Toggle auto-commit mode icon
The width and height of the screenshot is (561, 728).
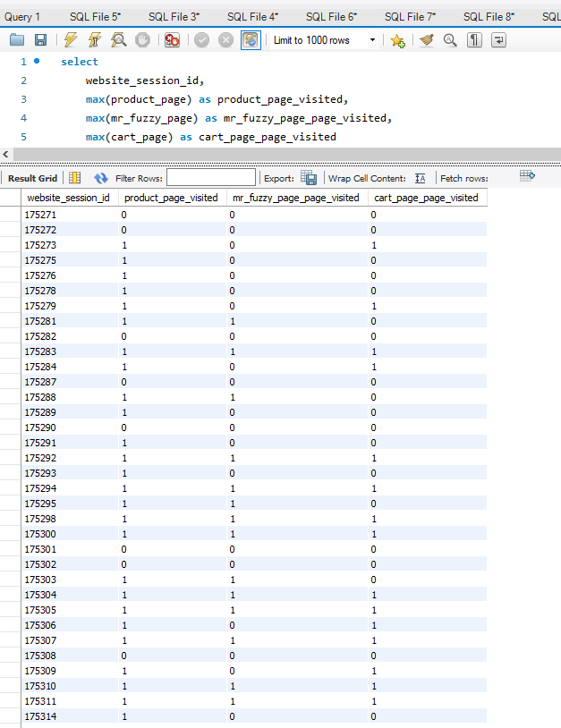[251, 40]
